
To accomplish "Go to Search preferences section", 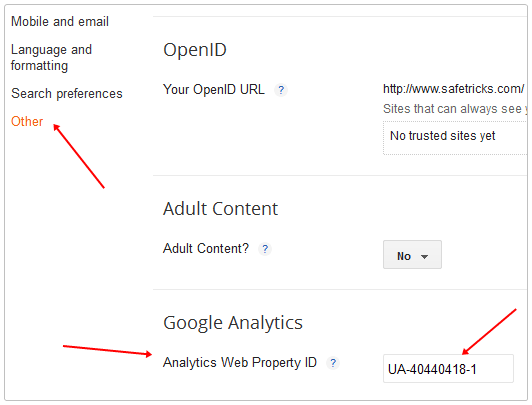I will pos(66,93).
